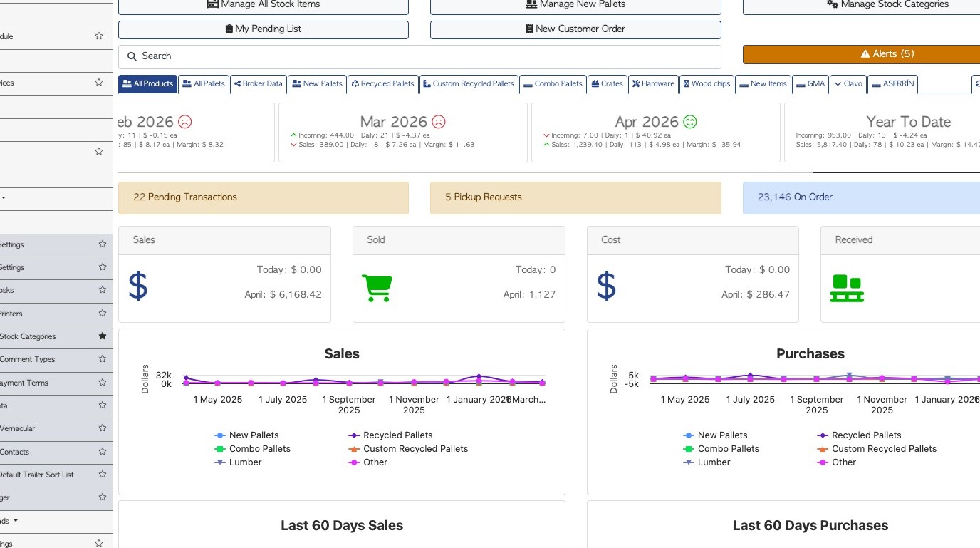Switch to the Recycled Pallets tab
Viewport: 980px width, 548px height.
click(382, 84)
